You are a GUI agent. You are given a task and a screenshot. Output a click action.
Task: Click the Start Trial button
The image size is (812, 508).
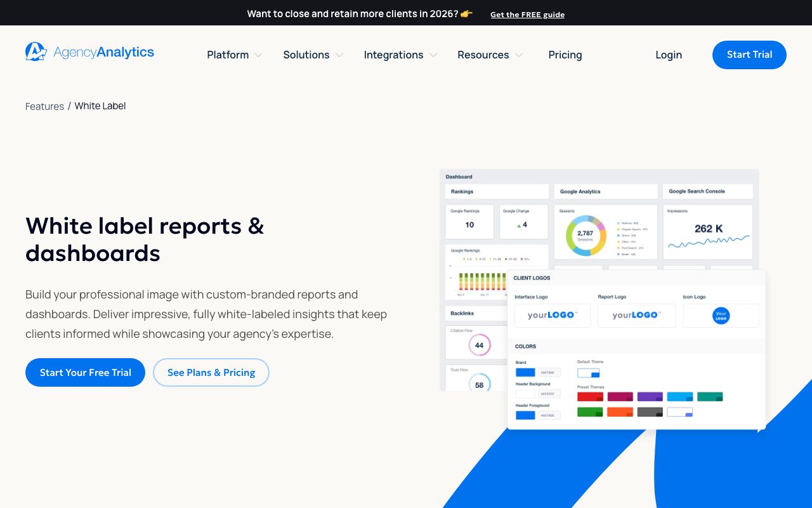[x=749, y=55]
